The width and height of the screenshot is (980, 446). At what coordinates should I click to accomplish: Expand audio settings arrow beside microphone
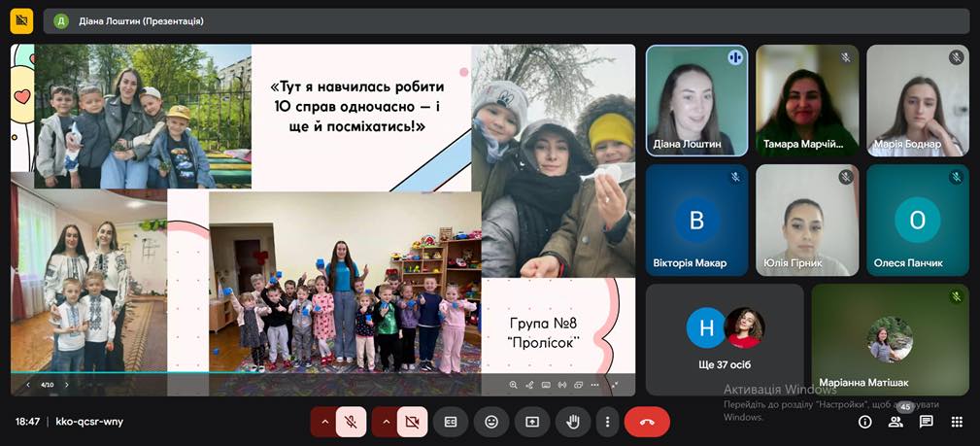click(x=323, y=422)
